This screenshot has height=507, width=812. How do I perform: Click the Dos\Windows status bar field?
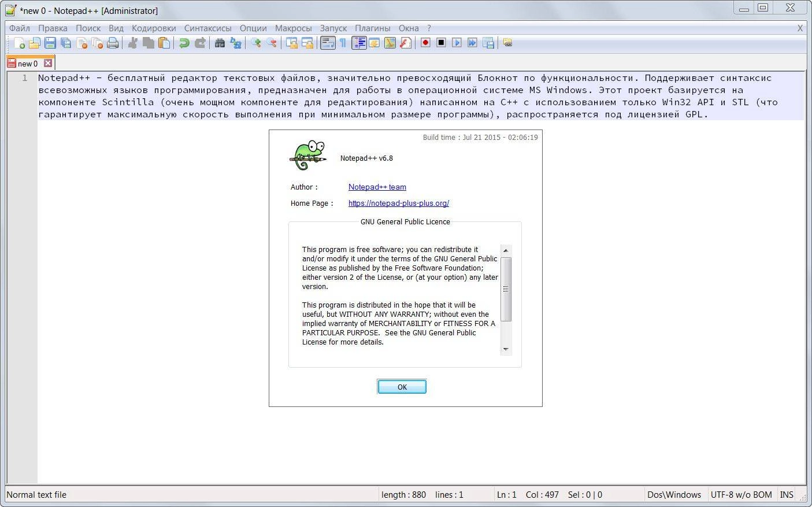tap(674, 495)
